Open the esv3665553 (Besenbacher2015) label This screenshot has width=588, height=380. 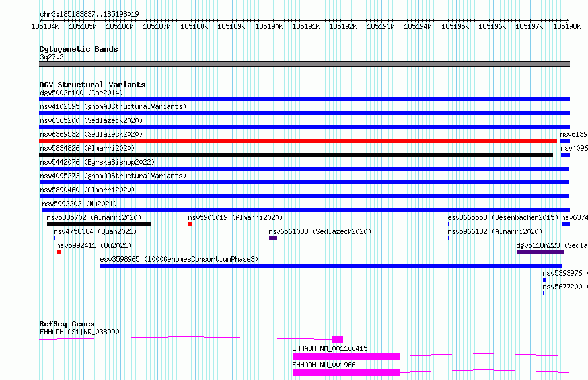(503, 217)
